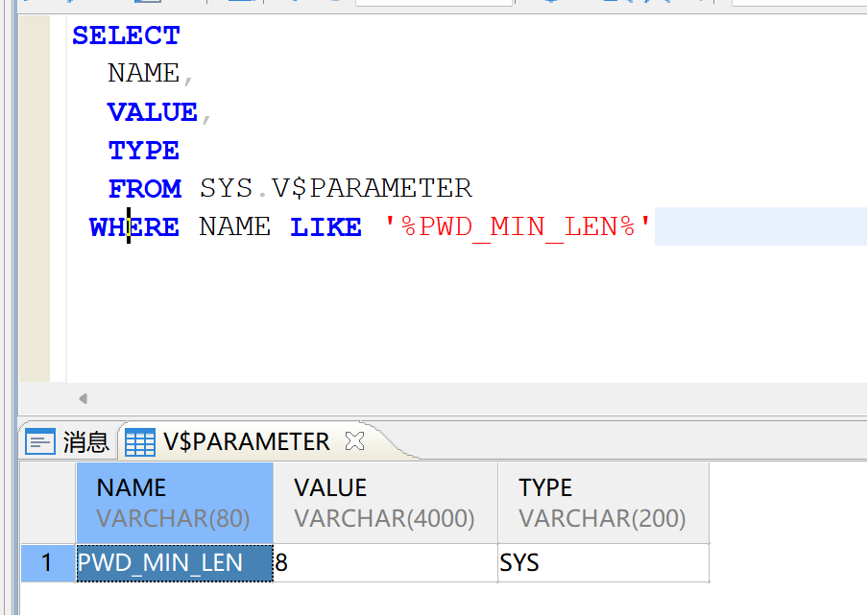868x616 pixels.
Task: Click the SYS.V$PARAMETER table name in query
Action: click(336, 189)
